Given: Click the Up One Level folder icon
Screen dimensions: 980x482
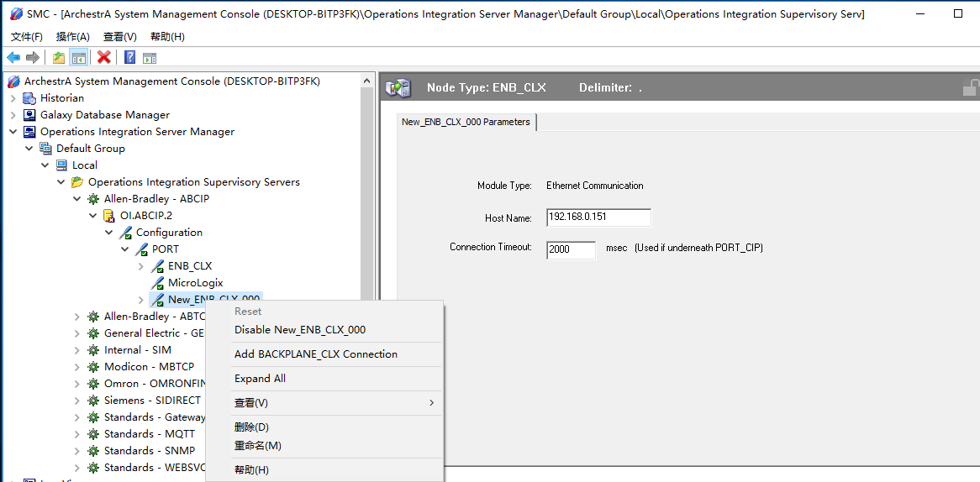Looking at the screenshot, I should point(59,57).
